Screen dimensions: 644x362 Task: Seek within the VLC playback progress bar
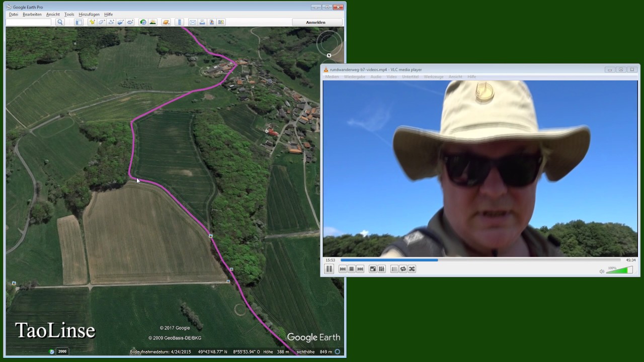(x=480, y=260)
